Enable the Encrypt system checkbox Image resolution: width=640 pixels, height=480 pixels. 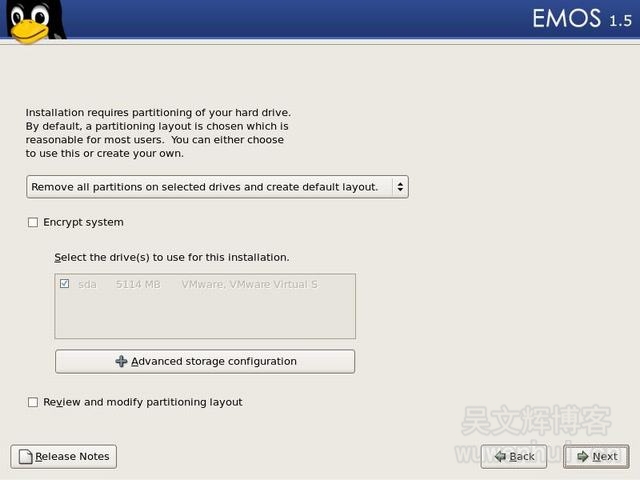coord(33,222)
